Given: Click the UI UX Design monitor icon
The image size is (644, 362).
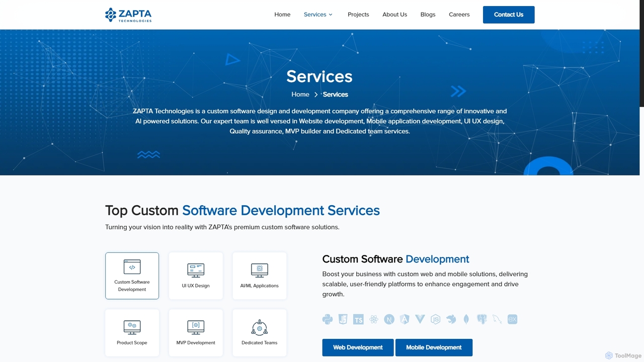Looking at the screenshot, I should tap(196, 270).
